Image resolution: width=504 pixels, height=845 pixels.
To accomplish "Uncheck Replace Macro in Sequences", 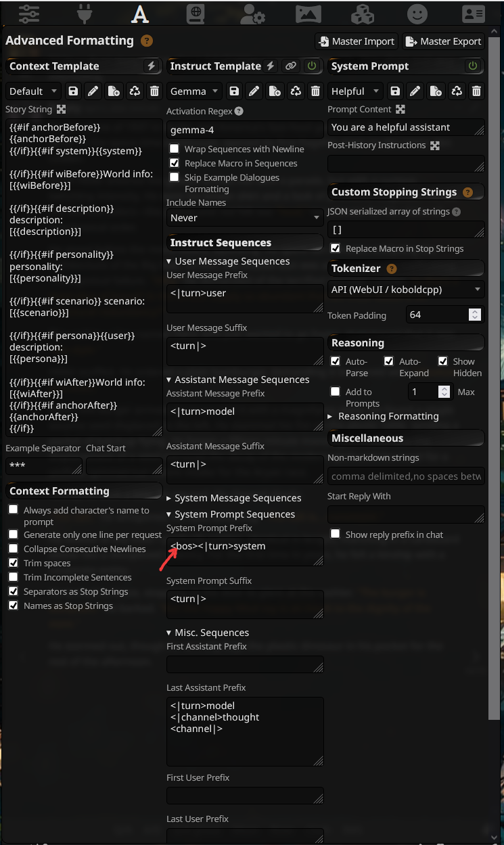I will [x=174, y=163].
